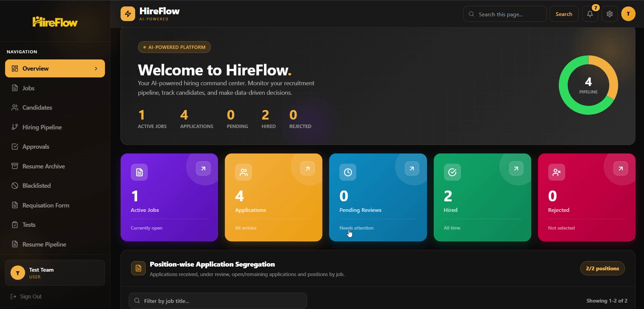Open Hiring Pipeline navigation item

(x=55, y=127)
